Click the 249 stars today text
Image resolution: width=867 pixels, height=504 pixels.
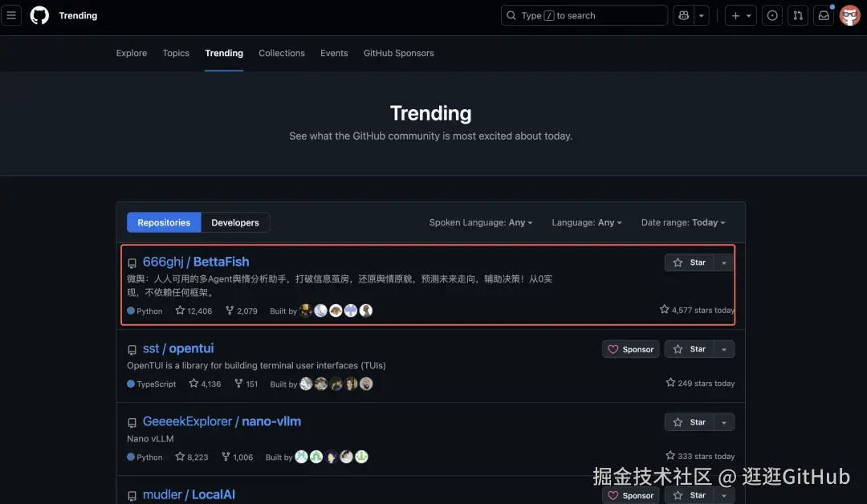pyautogui.click(x=700, y=383)
